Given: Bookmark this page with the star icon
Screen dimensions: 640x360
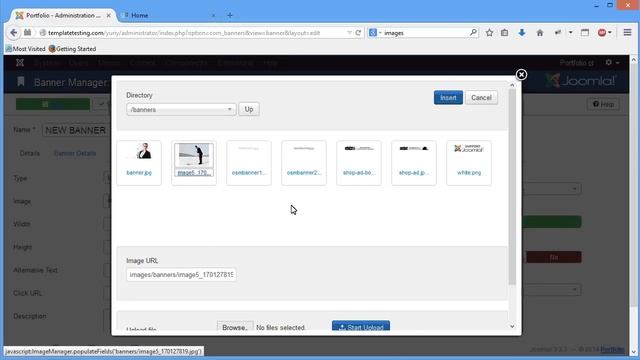Looking at the screenshot, I should (x=489, y=33).
